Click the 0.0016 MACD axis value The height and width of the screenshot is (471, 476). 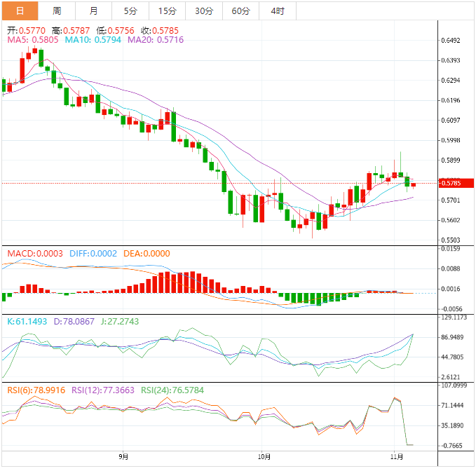[451, 289]
